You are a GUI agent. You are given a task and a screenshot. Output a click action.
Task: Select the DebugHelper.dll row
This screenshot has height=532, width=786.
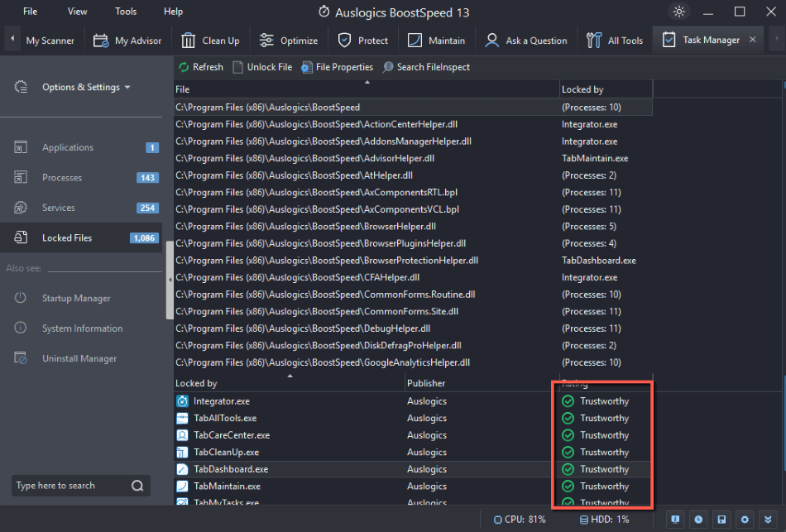pos(413,328)
